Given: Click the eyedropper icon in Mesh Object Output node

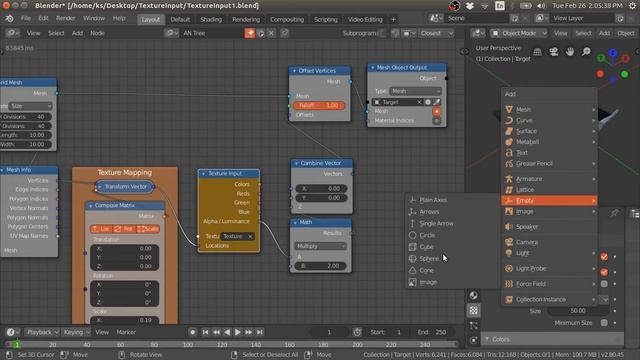Looking at the screenshot, I should tap(437, 102).
